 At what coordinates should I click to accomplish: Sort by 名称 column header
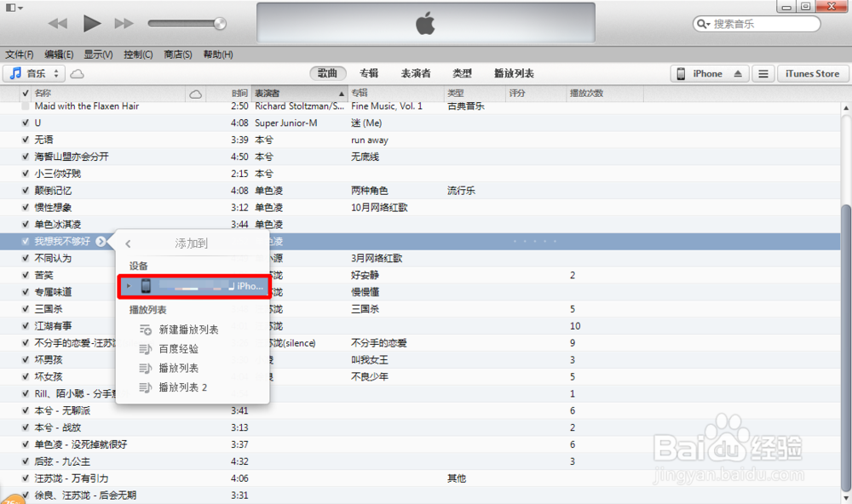pyautogui.click(x=109, y=93)
